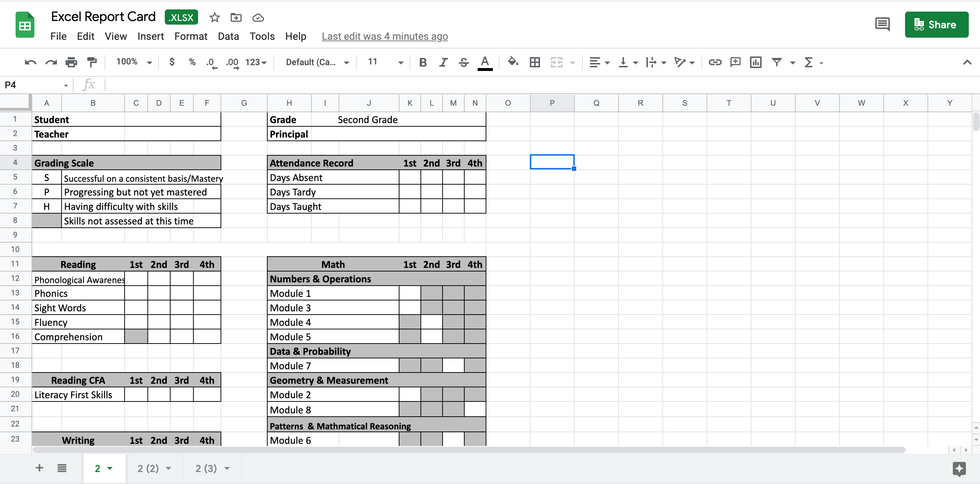Format the cell as currency
This screenshot has width=980, height=484.
pos(172,62)
